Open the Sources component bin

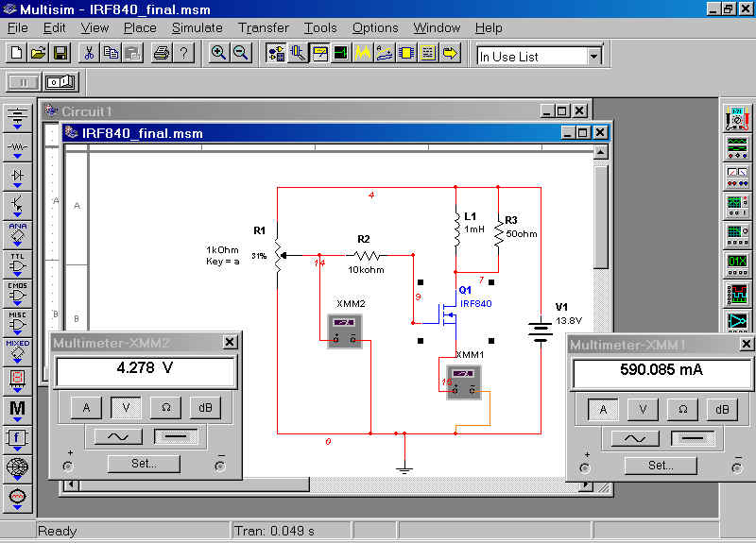pyautogui.click(x=18, y=118)
